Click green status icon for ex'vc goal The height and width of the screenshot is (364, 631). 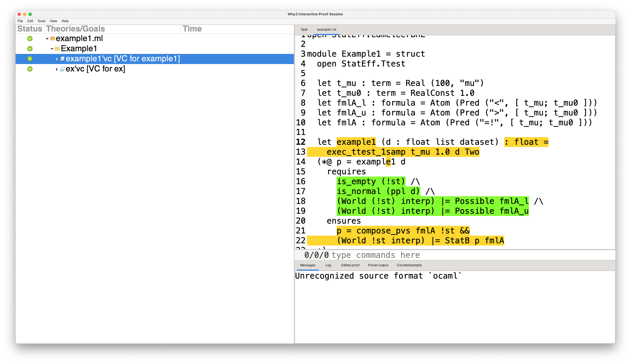(30, 69)
